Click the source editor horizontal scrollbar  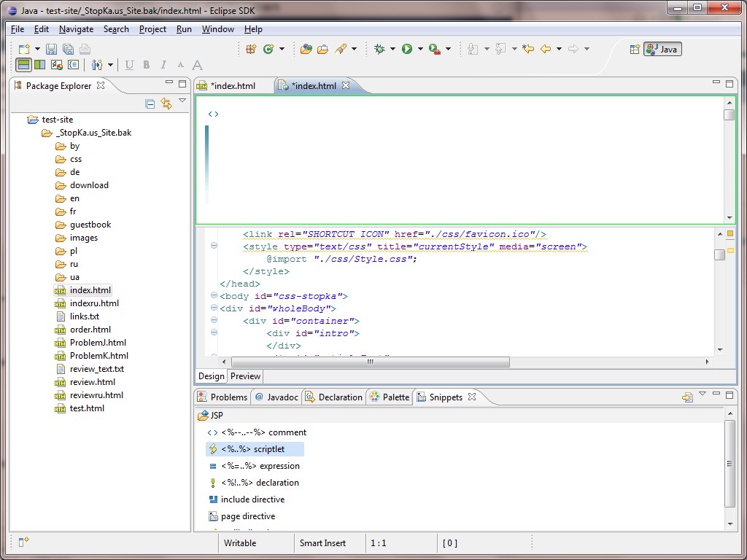point(371,362)
